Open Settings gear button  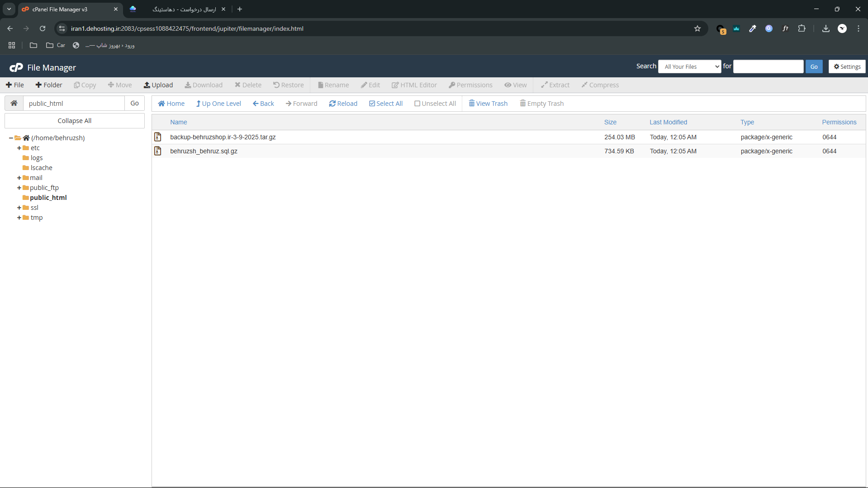tap(847, 66)
